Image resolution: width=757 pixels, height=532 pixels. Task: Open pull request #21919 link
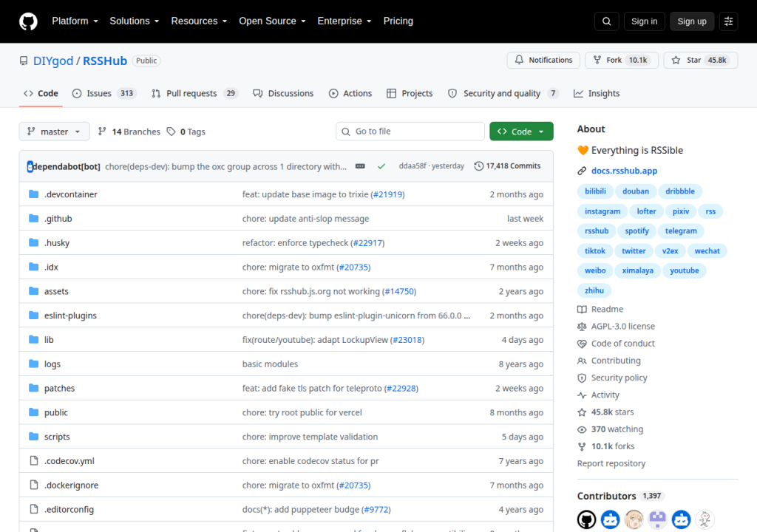[x=388, y=194]
